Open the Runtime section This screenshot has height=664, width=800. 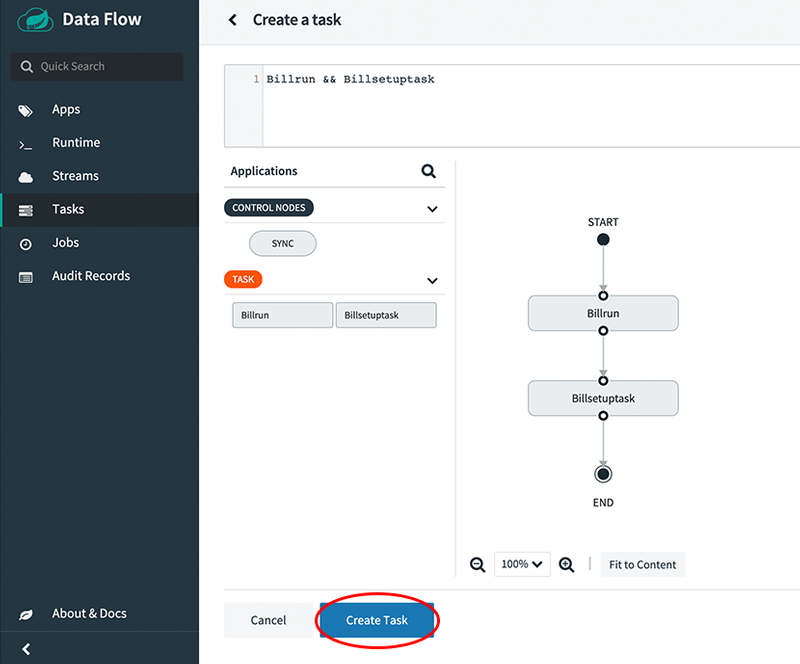coord(76,142)
